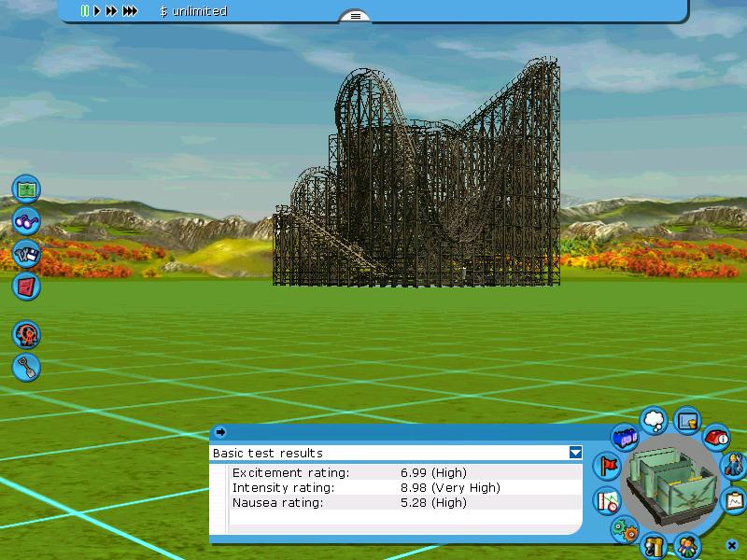This screenshot has width=747, height=560.
Task: Open mechanic maintenance icon
Action: click(x=734, y=465)
